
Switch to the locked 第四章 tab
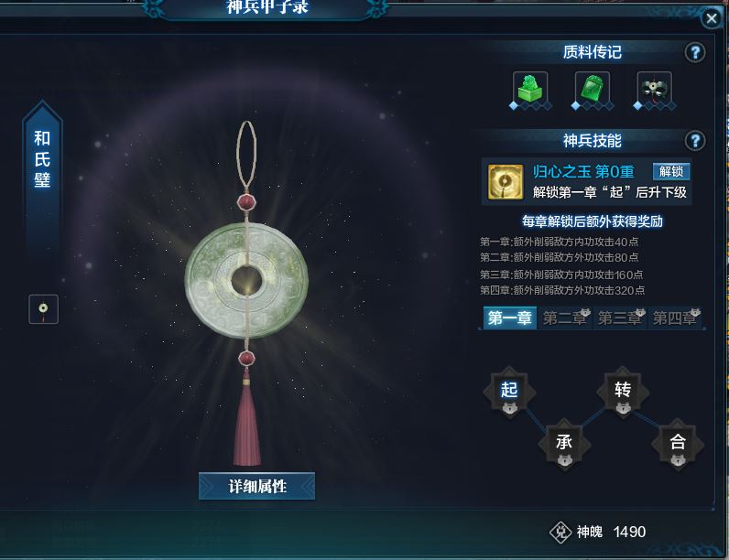675,318
